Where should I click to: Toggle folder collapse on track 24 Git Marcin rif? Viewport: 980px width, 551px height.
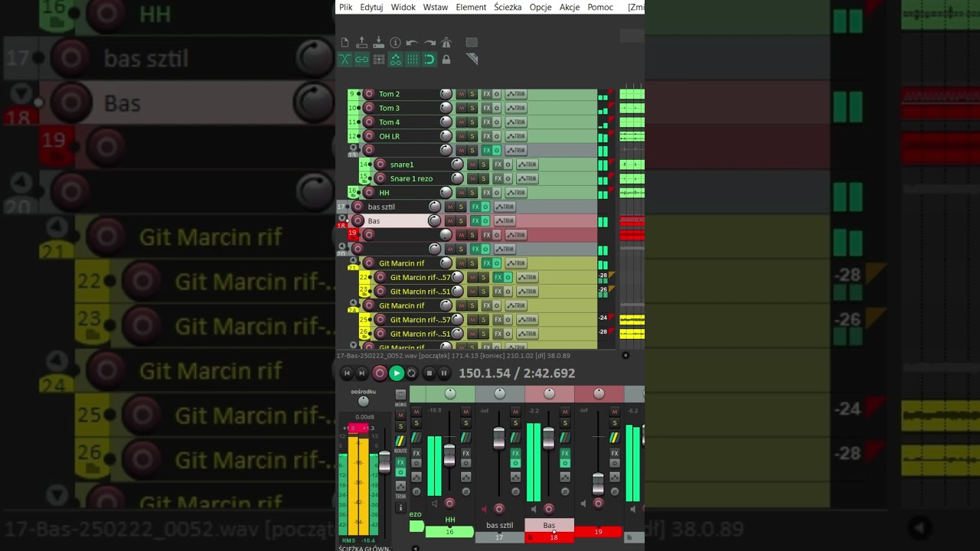tap(353, 302)
